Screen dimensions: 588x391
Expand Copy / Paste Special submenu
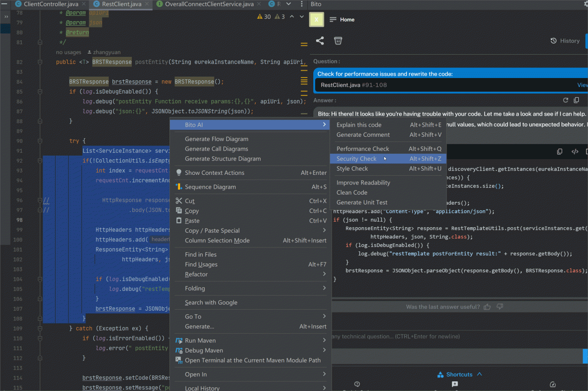click(250, 231)
